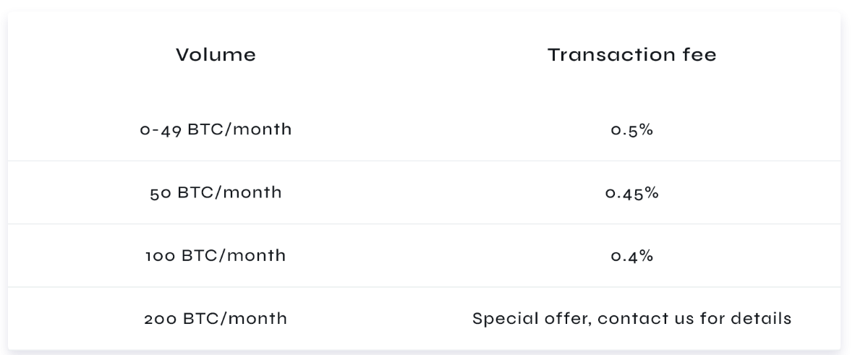Screen dimensions: 868x355
Task: Select the 0-49 BTC/month volume cell
Action: coord(216,130)
